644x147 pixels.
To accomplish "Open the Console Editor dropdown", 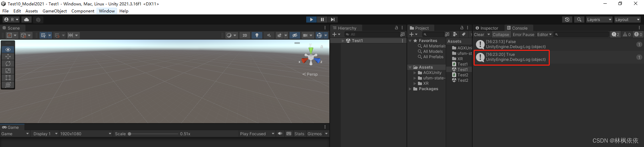I will tap(544, 34).
